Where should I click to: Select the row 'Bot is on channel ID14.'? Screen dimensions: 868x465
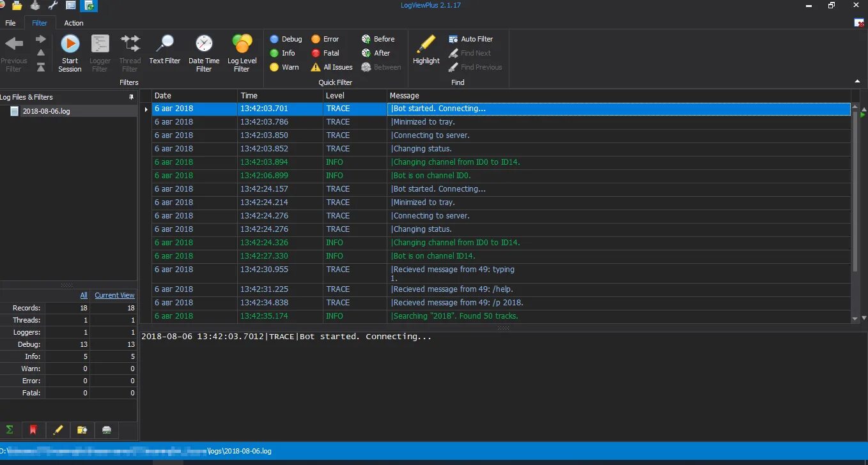click(501, 256)
